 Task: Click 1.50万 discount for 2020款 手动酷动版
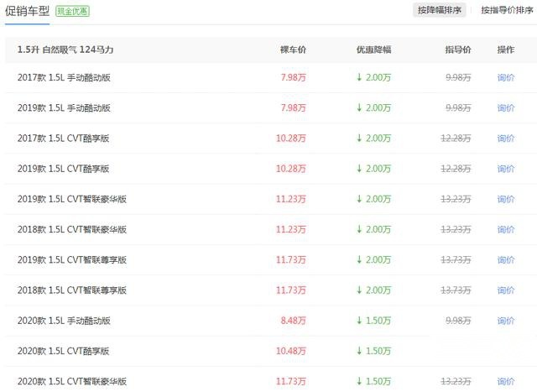(x=373, y=321)
